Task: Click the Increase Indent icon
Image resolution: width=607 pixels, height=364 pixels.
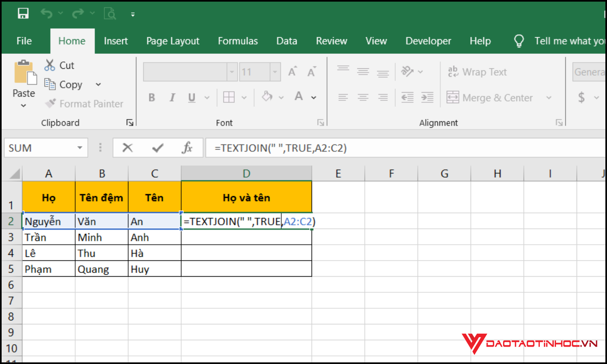Action: point(427,97)
